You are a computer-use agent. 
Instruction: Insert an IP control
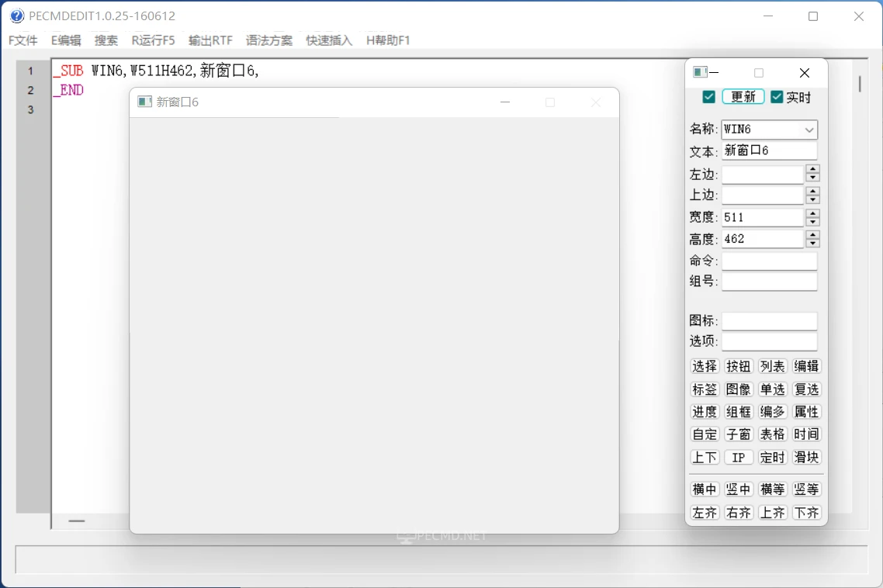pyautogui.click(x=738, y=458)
